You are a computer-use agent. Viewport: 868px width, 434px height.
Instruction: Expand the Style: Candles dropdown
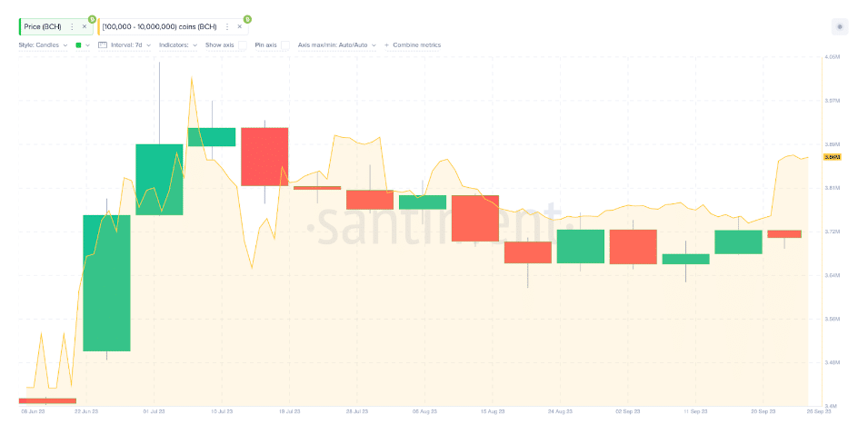[x=44, y=45]
